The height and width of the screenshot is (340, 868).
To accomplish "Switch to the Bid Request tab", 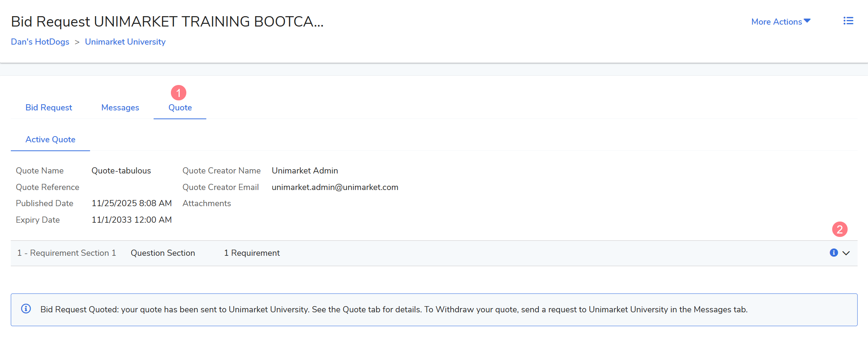I will click(49, 108).
